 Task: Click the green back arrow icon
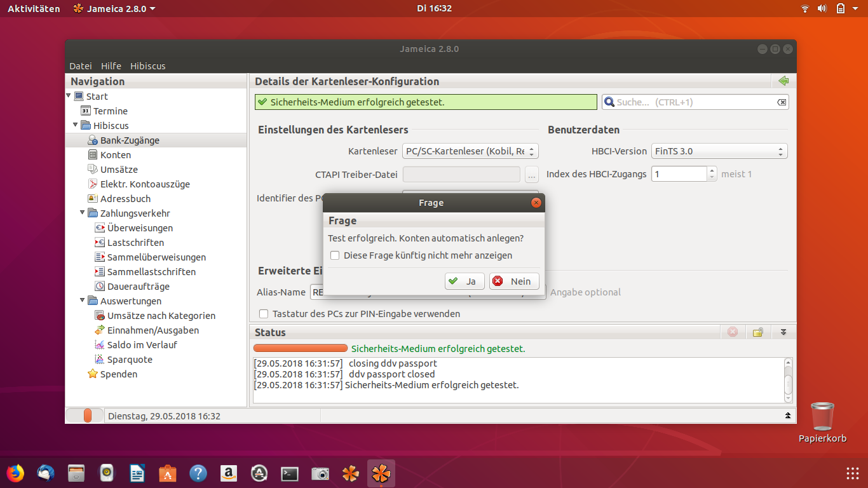point(783,81)
